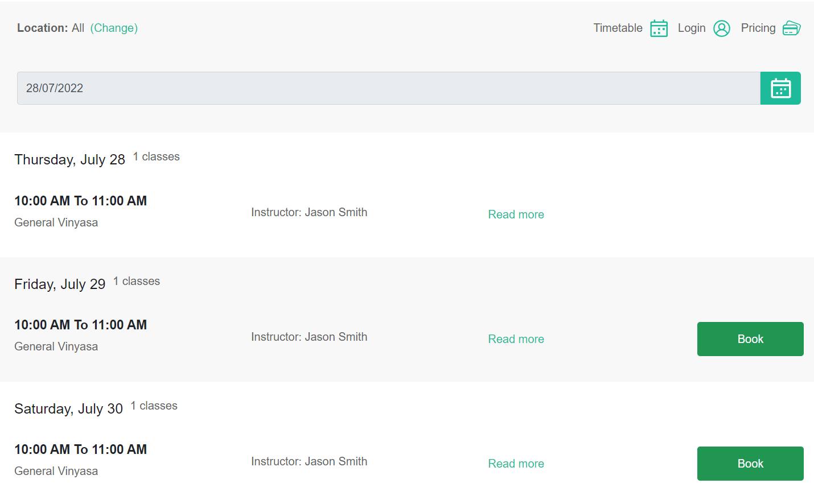This screenshot has width=814, height=504.
Task: Open the Login menu item
Action: click(692, 27)
